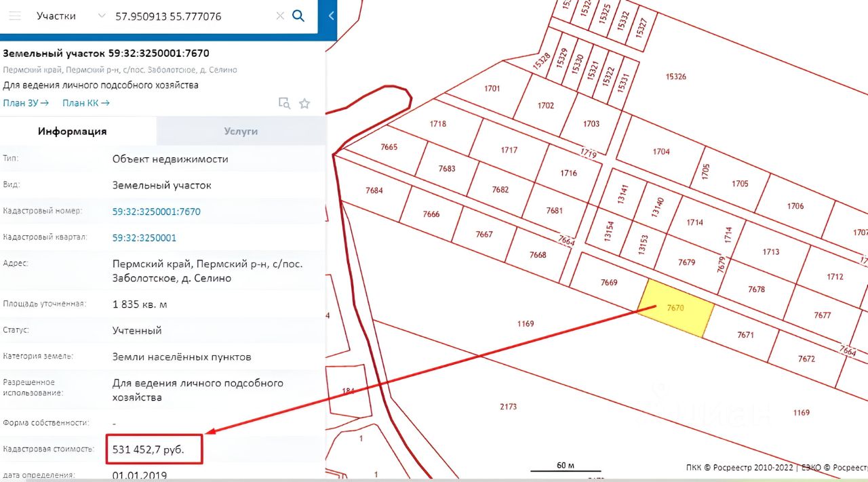Open the План КК link
Viewport: 868px width, 482px height.
(x=86, y=103)
